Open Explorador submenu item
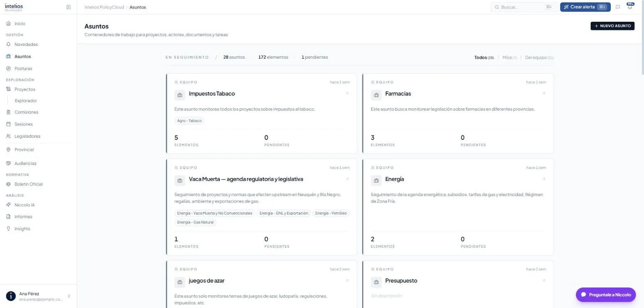This screenshot has width=644, height=308. click(26, 101)
